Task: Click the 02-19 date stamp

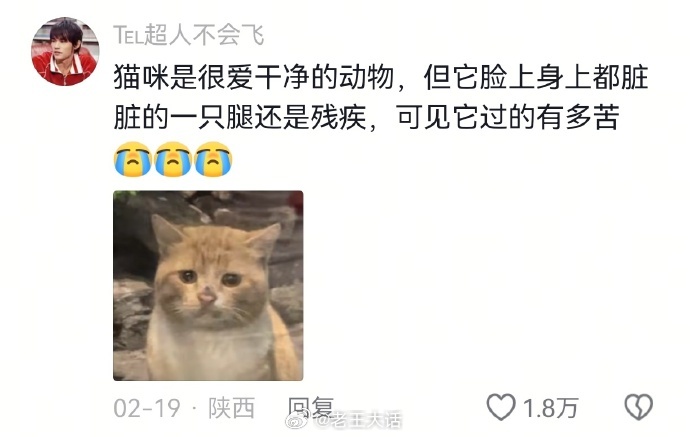Action: (x=147, y=408)
